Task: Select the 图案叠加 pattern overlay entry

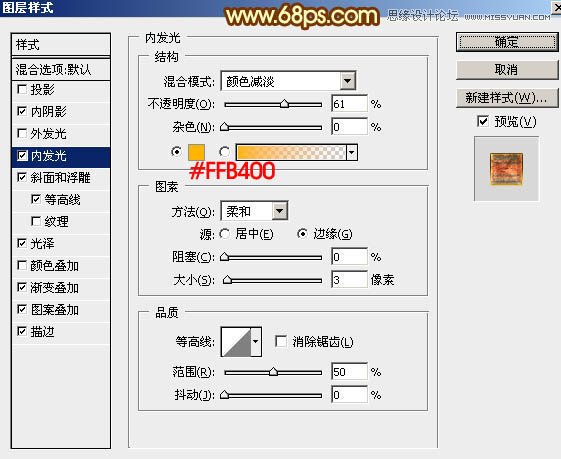Action: point(61,310)
